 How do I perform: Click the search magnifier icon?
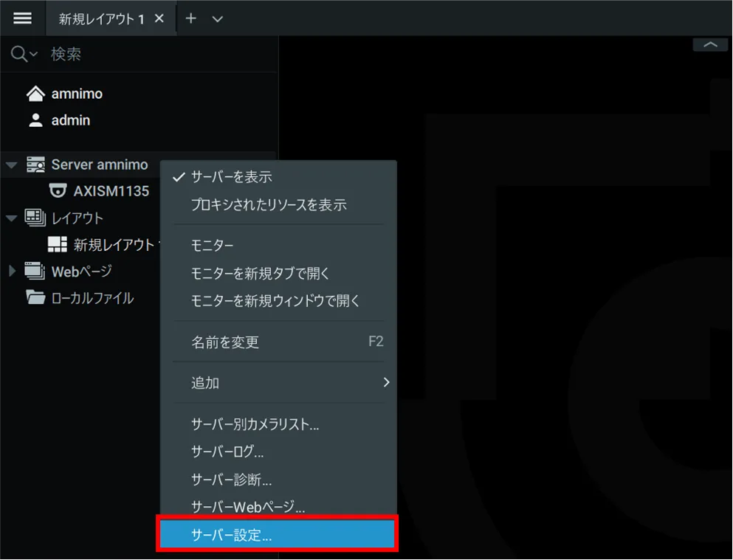19,54
